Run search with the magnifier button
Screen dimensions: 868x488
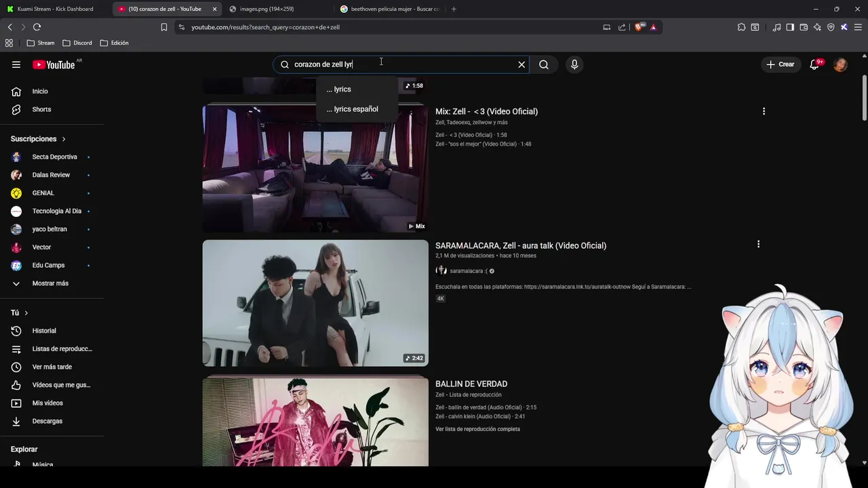(544, 64)
